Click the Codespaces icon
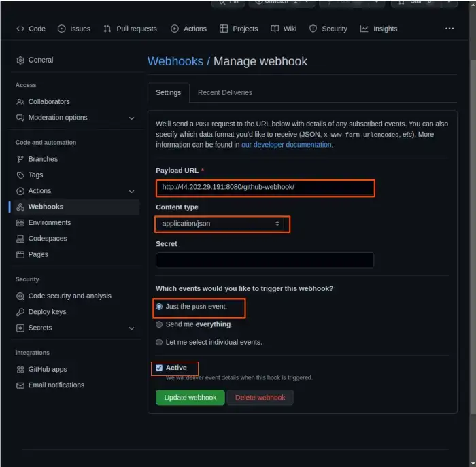 (20, 239)
